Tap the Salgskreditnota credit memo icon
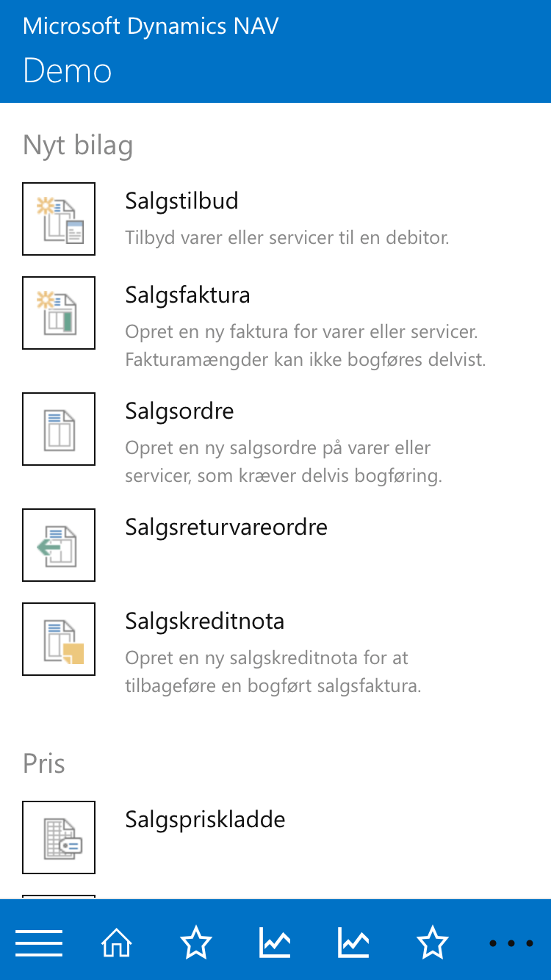 (x=59, y=639)
